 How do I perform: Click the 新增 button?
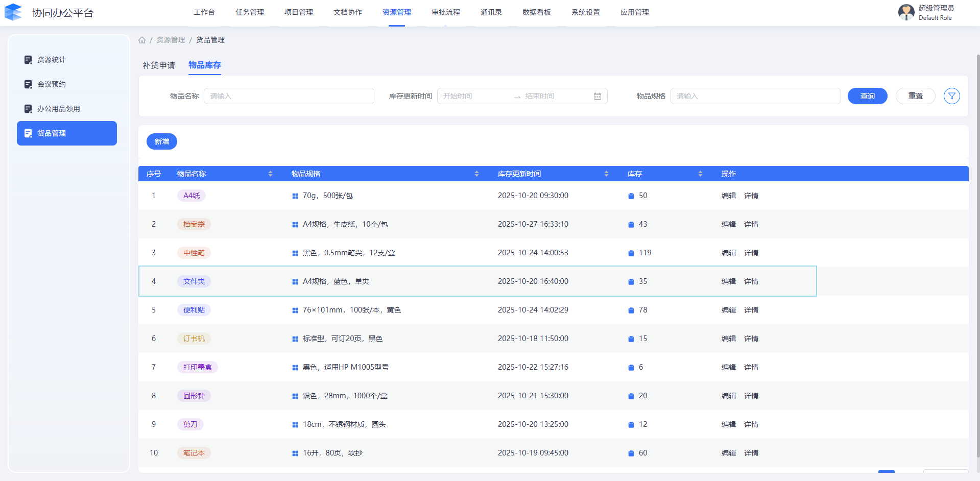(161, 141)
